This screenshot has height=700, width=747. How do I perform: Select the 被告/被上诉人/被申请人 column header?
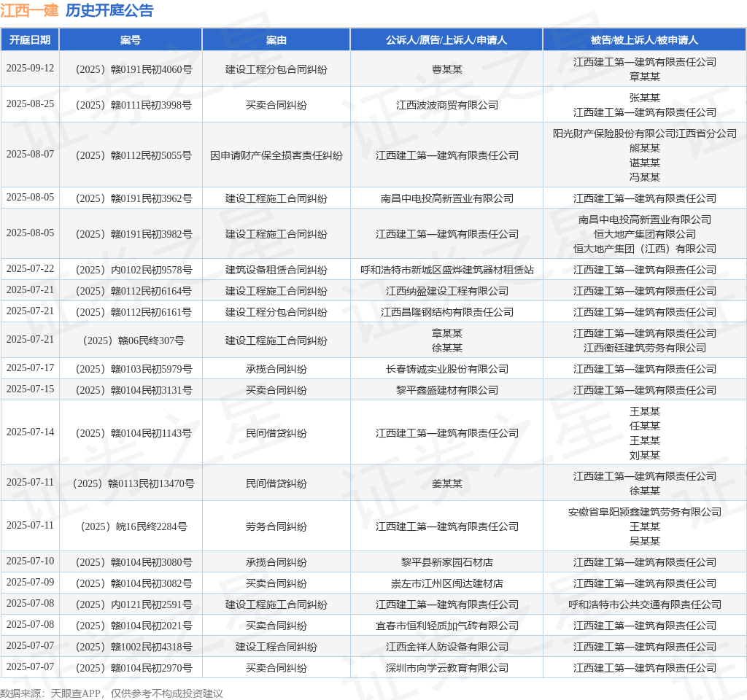click(645, 40)
